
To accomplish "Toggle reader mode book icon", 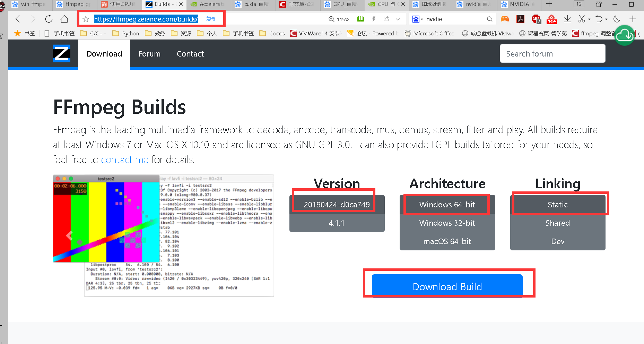I will click(360, 19).
